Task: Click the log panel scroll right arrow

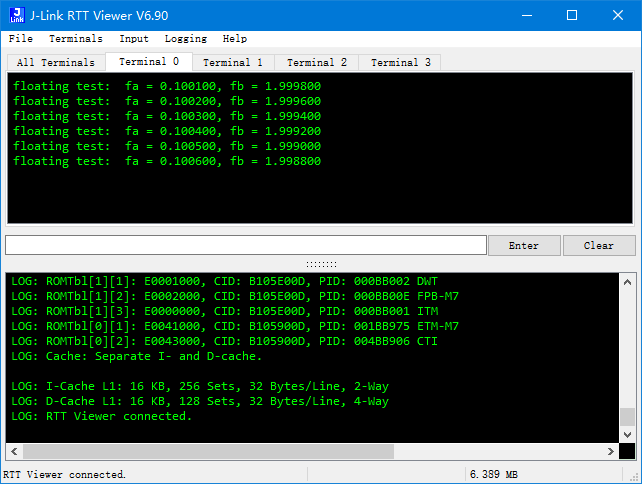Action: [610, 452]
